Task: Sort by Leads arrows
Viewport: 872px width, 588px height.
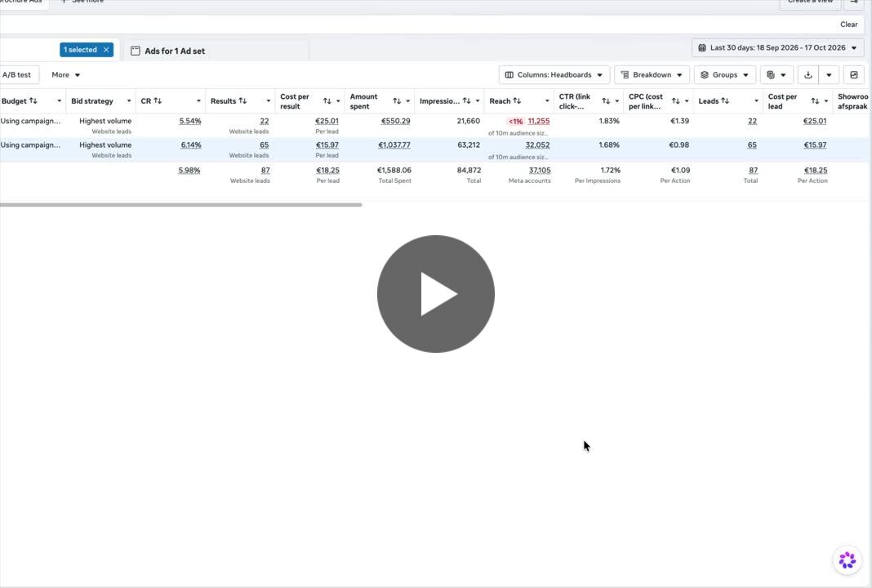Action: pyautogui.click(x=725, y=100)
